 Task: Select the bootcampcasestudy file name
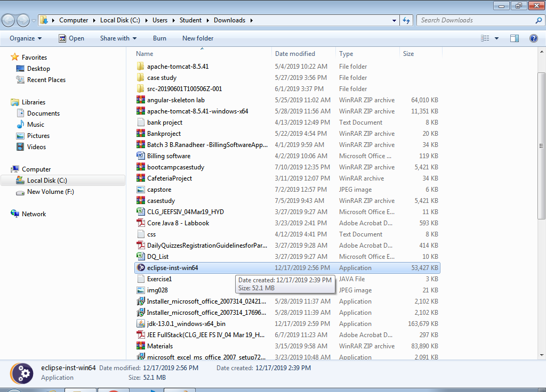point(175,167)
